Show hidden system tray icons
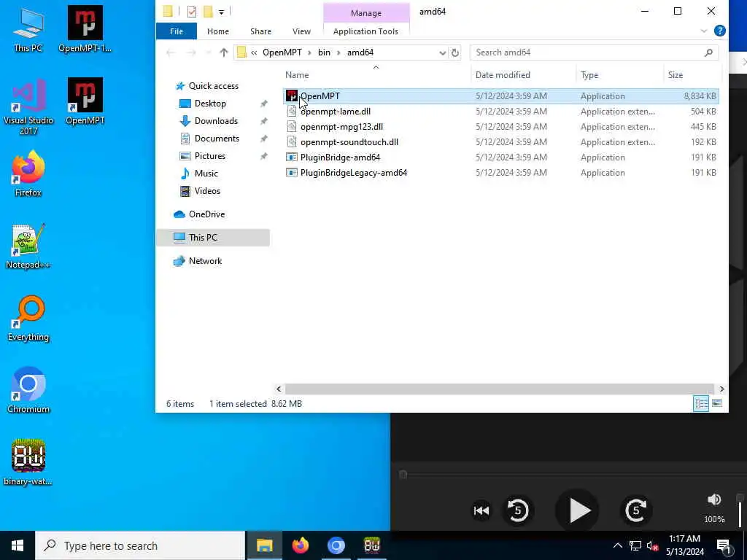Viewport: 747px width, 560px height. (x=617, y=545)
